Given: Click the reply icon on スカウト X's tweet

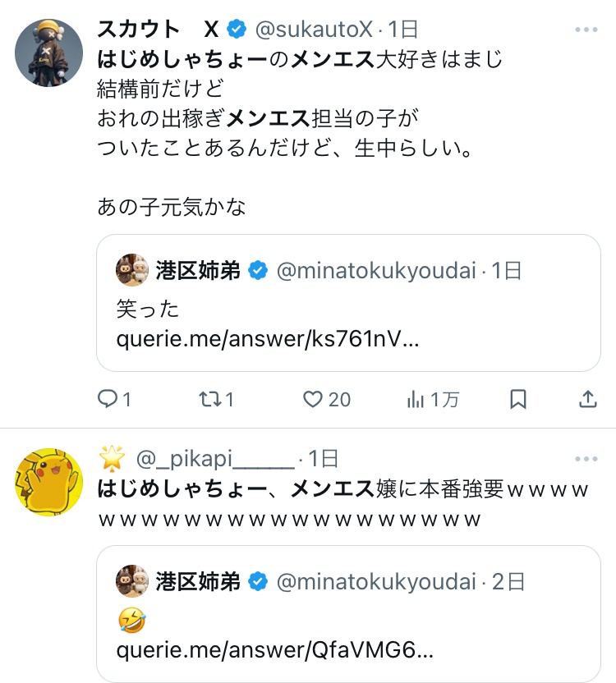Looking at the screenshot, I should pyautogui.click(x=108, y=399).
